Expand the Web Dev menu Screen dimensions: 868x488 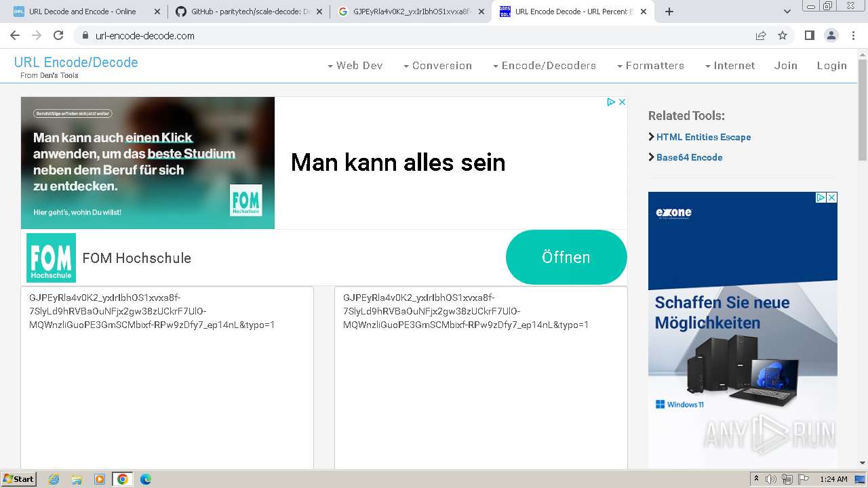click(x=355, y=66)
